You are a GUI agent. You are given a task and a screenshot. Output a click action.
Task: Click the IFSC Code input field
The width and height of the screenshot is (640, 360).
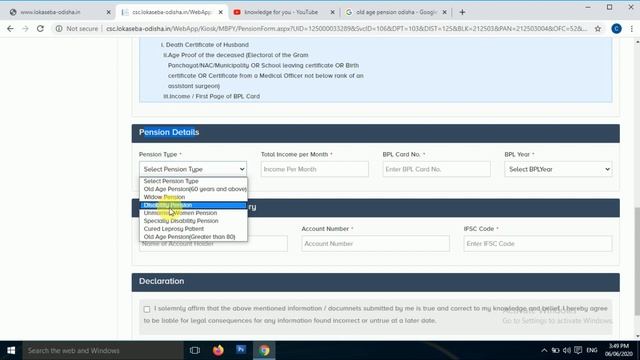coord(538,244)
